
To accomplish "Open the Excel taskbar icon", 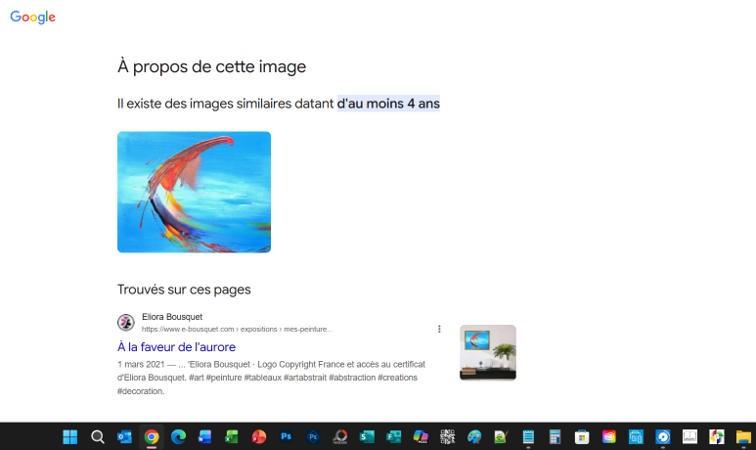I will point(232,437).
